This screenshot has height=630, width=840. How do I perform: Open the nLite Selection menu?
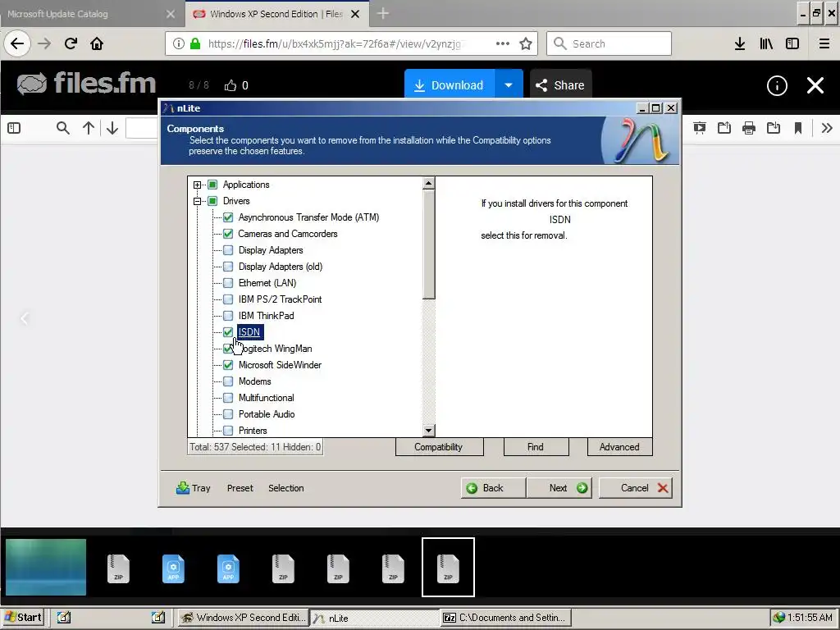(x=286, y=488)
